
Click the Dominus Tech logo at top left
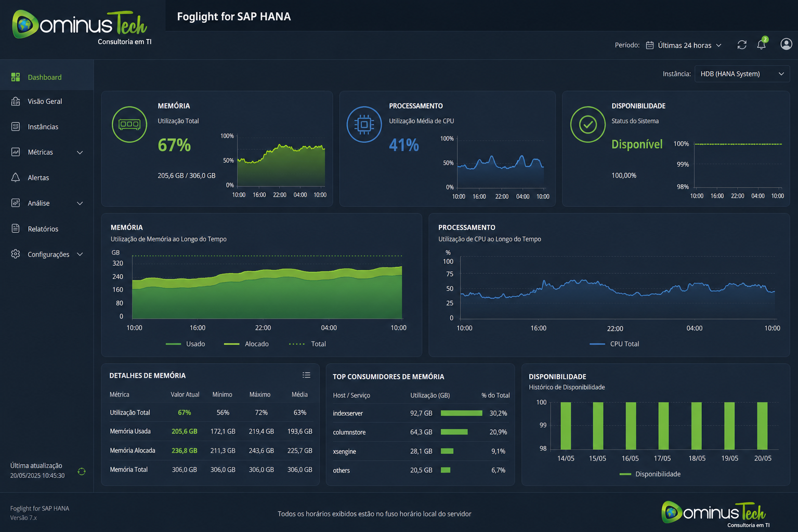coord(82,28)
